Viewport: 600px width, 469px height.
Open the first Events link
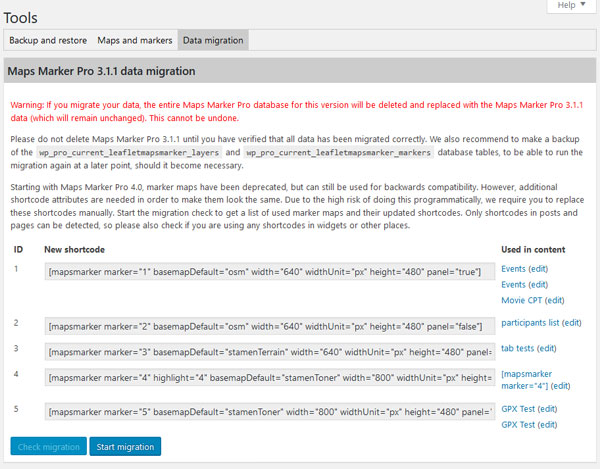coord(516,270)
